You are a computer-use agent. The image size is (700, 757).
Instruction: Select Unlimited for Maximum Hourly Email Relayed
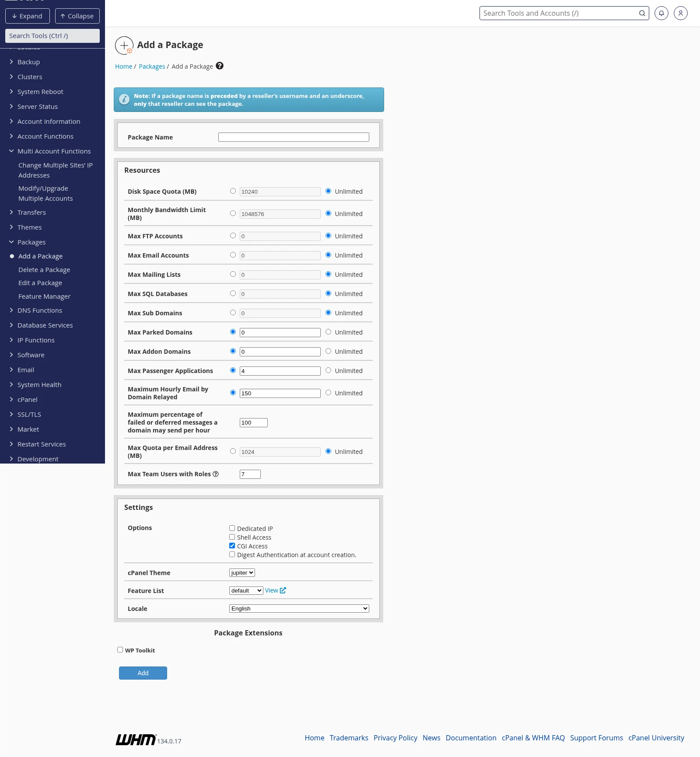pos(328,393)
